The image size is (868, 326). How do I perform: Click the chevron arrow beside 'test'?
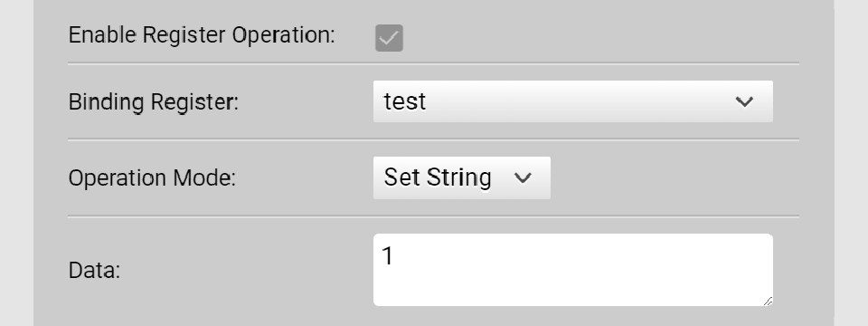[x=744, y=102]
